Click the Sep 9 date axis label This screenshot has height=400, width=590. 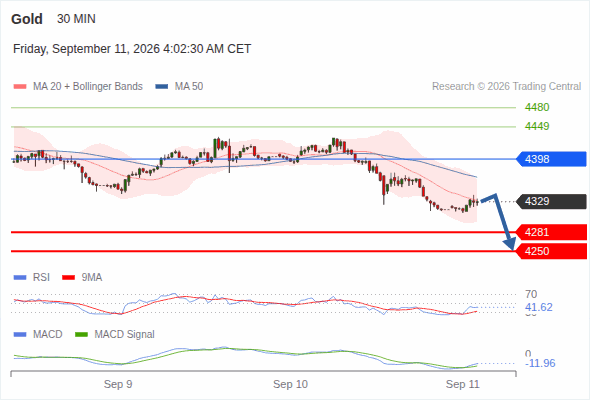[x=118, y=384]
